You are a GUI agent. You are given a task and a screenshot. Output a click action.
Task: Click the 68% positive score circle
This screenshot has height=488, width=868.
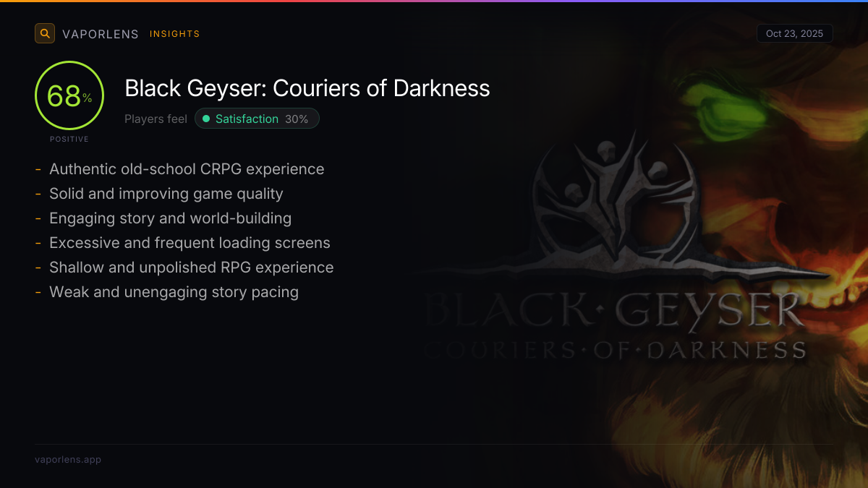pyautogui.click(x=69, y=96)
